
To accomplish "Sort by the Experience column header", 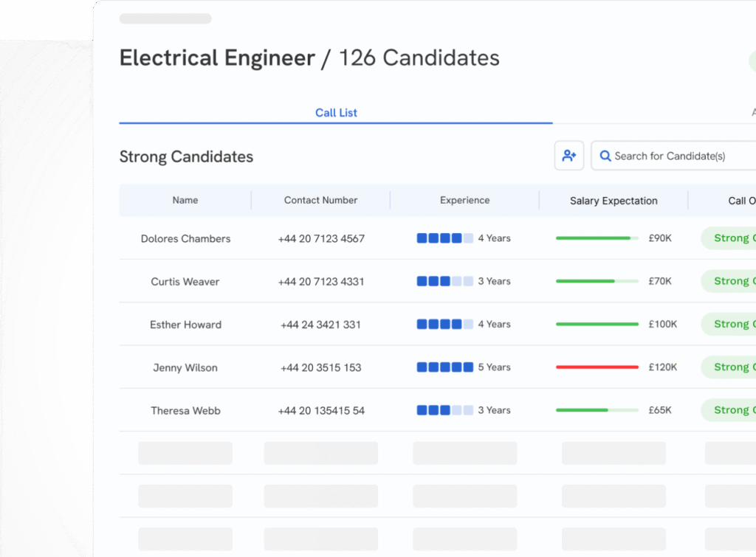I will (x=464, y=200).
